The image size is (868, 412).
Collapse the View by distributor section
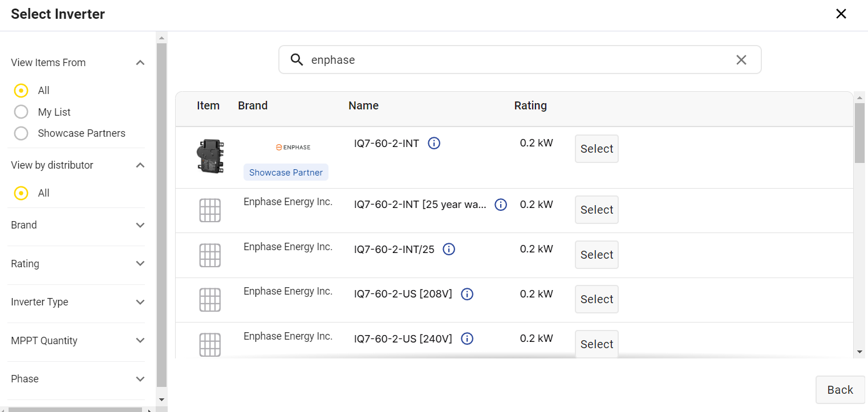coord(140,165)
